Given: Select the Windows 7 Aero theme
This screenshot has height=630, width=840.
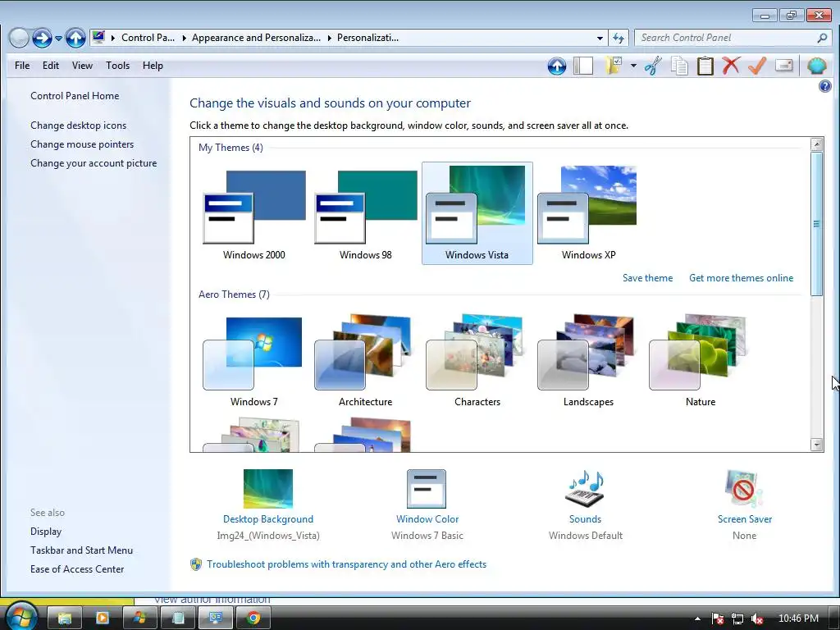Looking at the screenshot, I should tap(254, 360).
